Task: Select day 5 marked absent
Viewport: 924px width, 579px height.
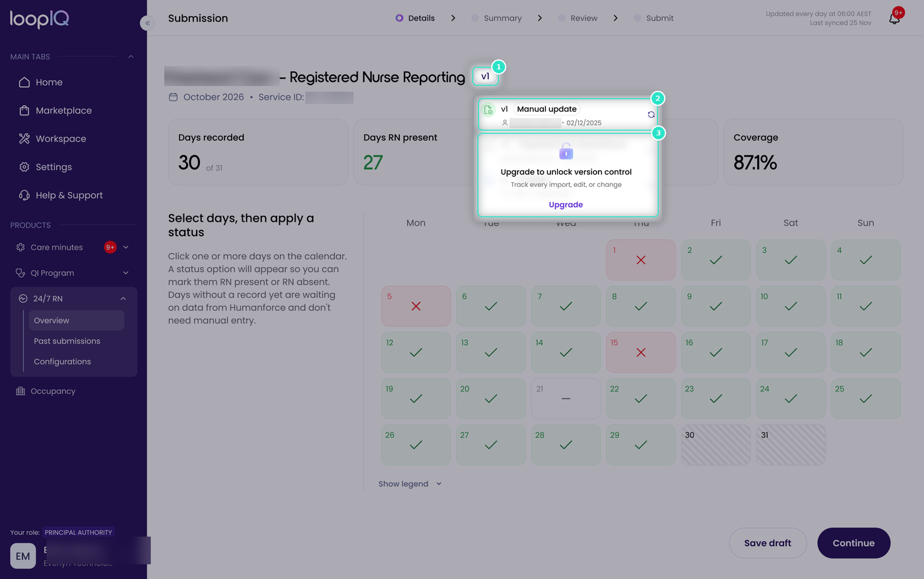Action: [416, 306]
